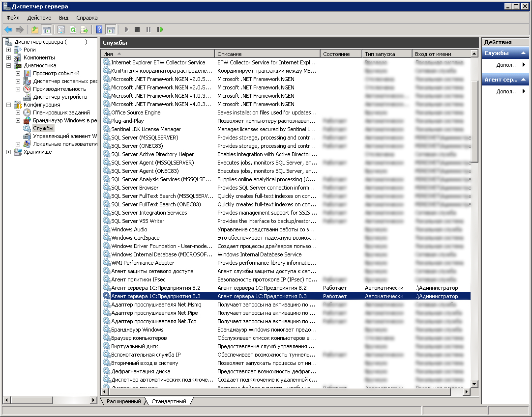532x417 pixels.
Task: Sort by the Тип запуска column header
Action: pyautogui.click(x=387, y=54)
